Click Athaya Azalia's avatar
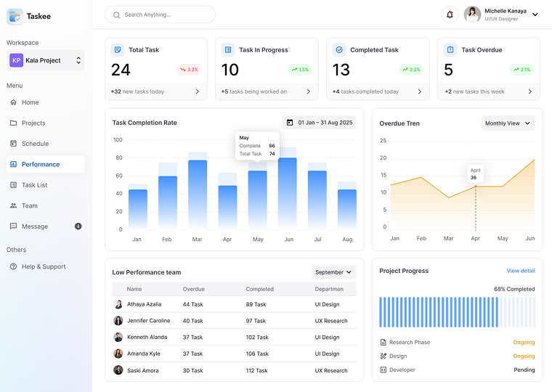 tap(118, 304)
